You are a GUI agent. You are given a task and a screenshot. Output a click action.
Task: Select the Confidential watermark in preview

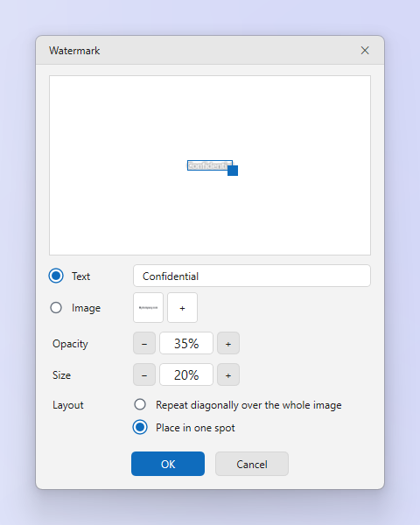[210, 165]
